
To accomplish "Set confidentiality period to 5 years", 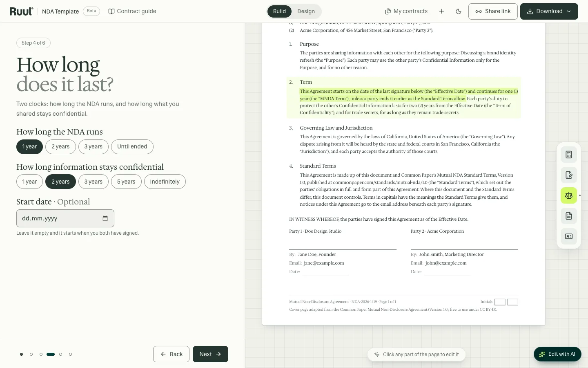I will (126, 182).
